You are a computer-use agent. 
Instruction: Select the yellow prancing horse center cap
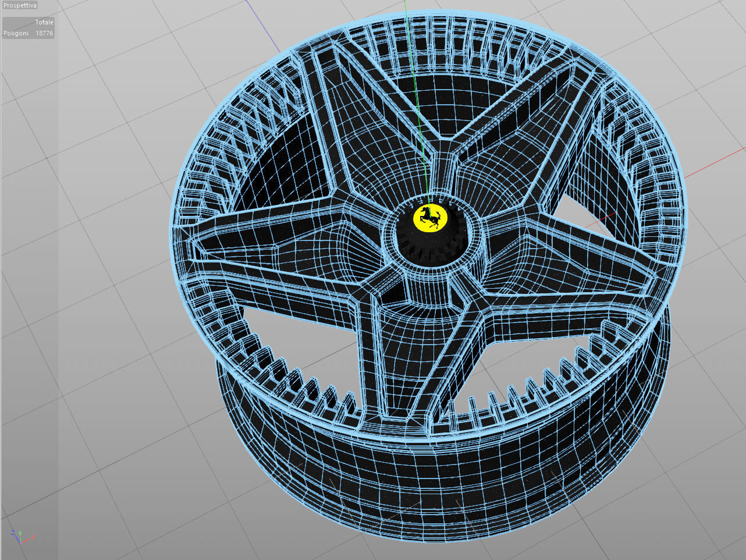[429, 218]
